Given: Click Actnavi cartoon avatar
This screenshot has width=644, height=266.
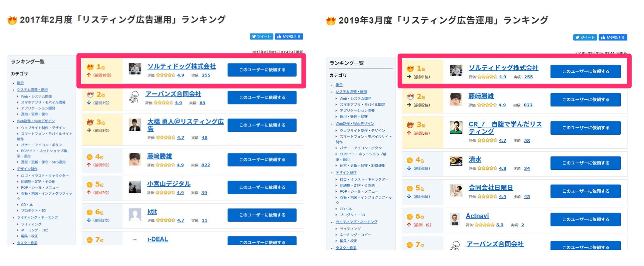Looking at the screenshot, I should (x=455, y=219).
